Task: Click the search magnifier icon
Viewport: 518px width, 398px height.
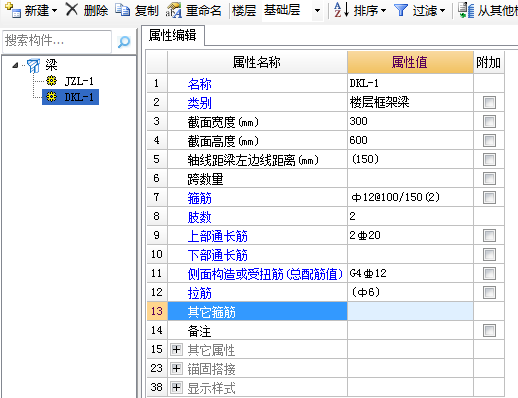Action: [x=124, y=42]
